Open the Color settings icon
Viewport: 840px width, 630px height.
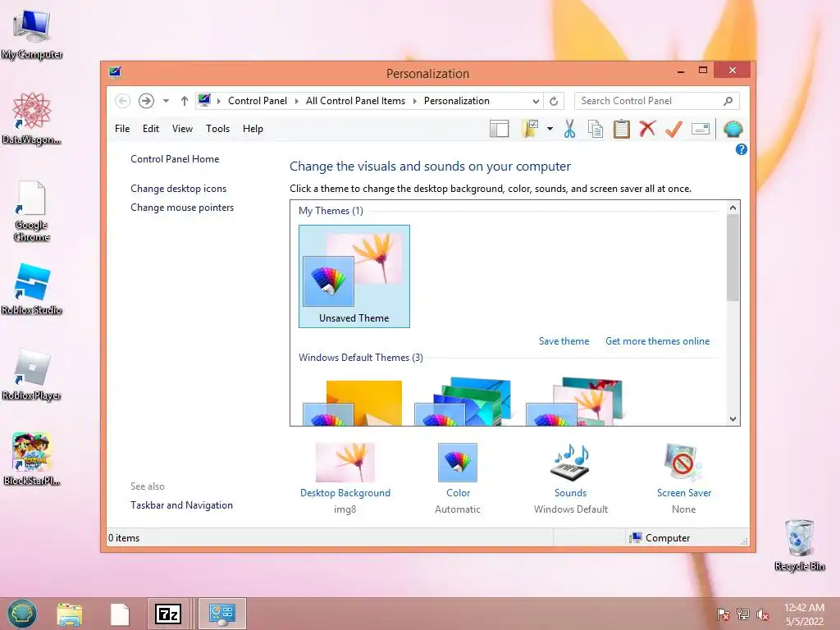458,463
